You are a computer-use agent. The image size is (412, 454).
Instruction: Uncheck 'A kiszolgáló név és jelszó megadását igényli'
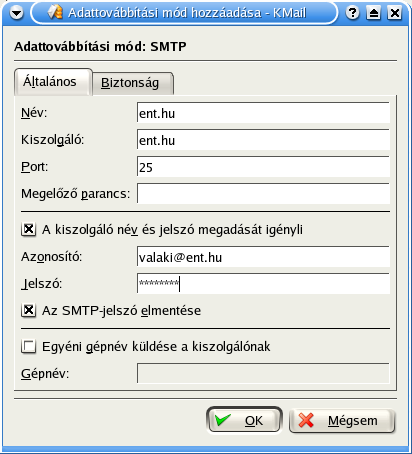click(x=29, y=229)
